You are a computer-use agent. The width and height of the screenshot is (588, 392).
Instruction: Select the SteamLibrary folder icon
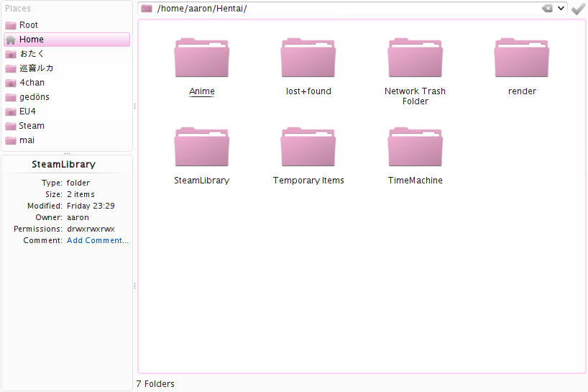click(x=202, y=147)
